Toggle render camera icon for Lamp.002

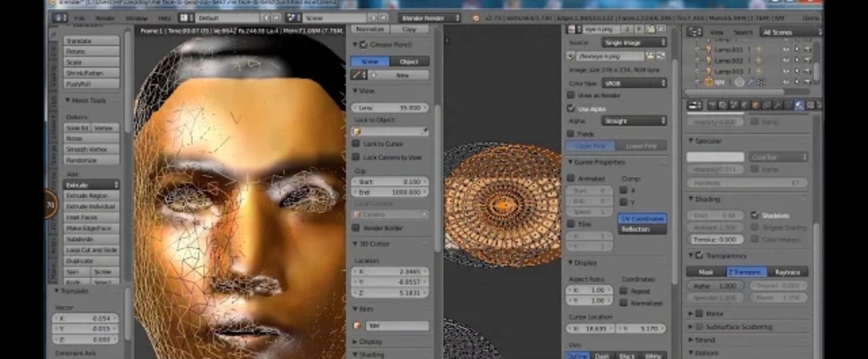808,60
